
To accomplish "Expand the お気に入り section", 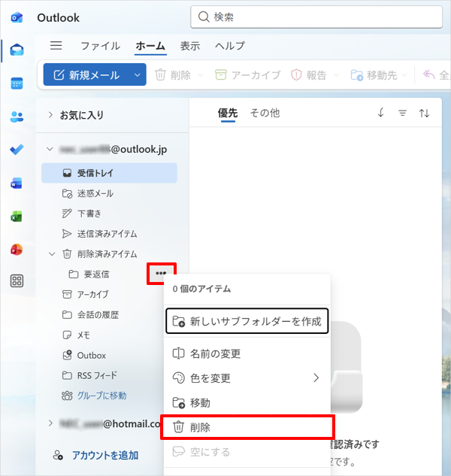I will (50, 115).
